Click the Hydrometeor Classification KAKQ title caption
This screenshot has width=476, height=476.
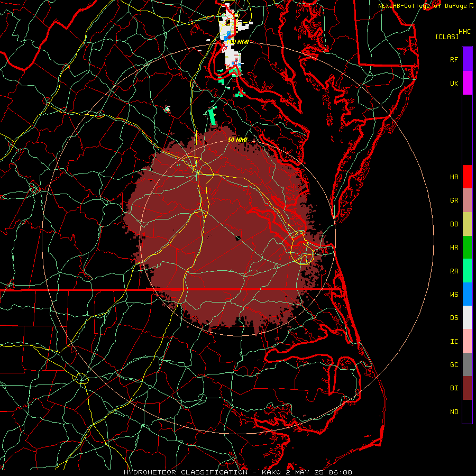point(237,472)
